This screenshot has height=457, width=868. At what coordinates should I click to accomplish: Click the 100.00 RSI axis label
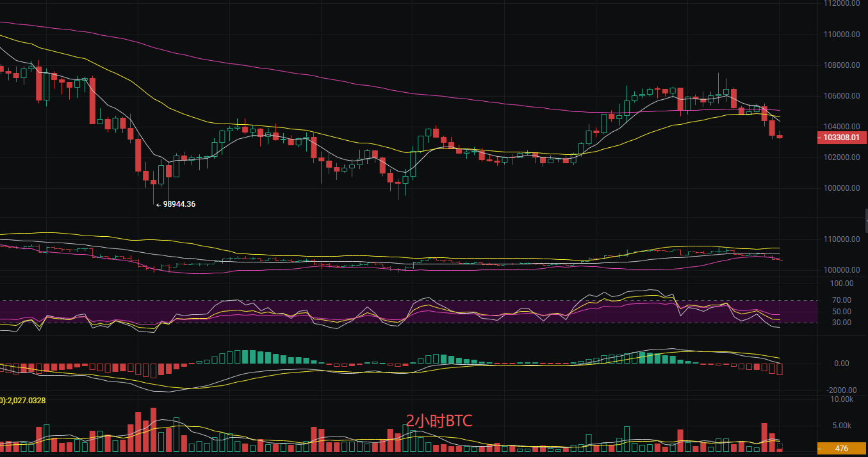pyautogui.click(x=841, y=284)
